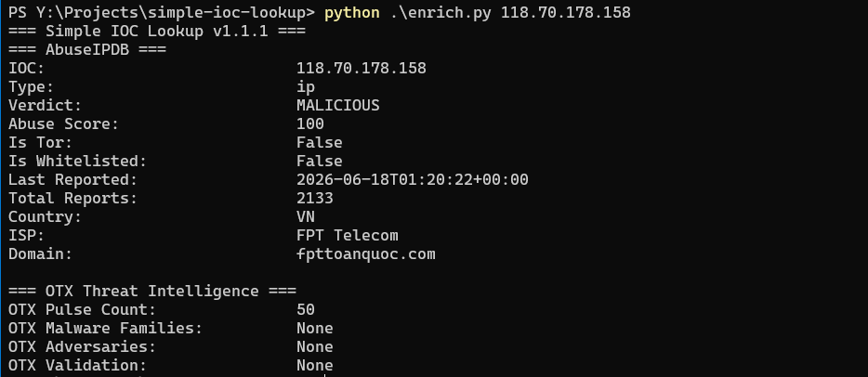
Task: Click the fpttoanquoc.com domain
Action: (x=366, y=254)
